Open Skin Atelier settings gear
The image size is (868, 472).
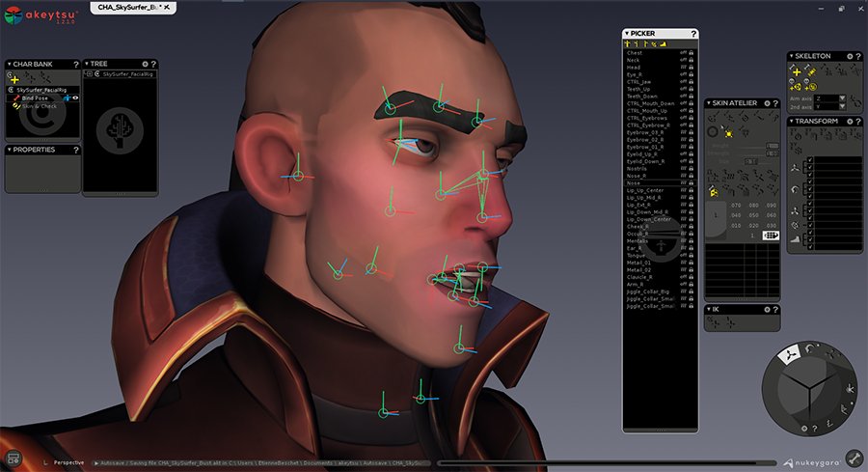coord(768,103)
